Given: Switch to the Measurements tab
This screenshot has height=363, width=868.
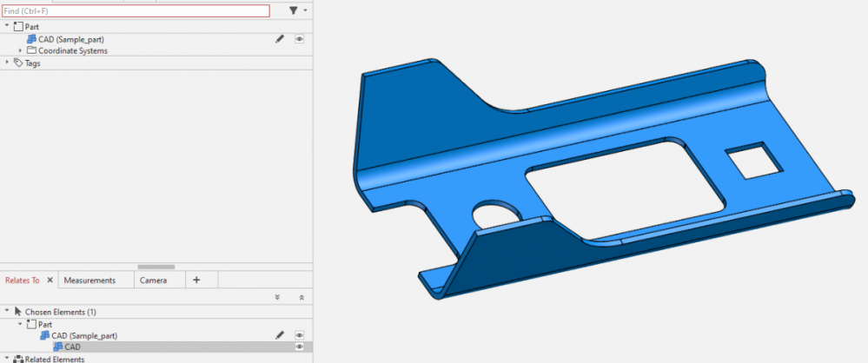Looking at the screenshot, I should (89, 280).
